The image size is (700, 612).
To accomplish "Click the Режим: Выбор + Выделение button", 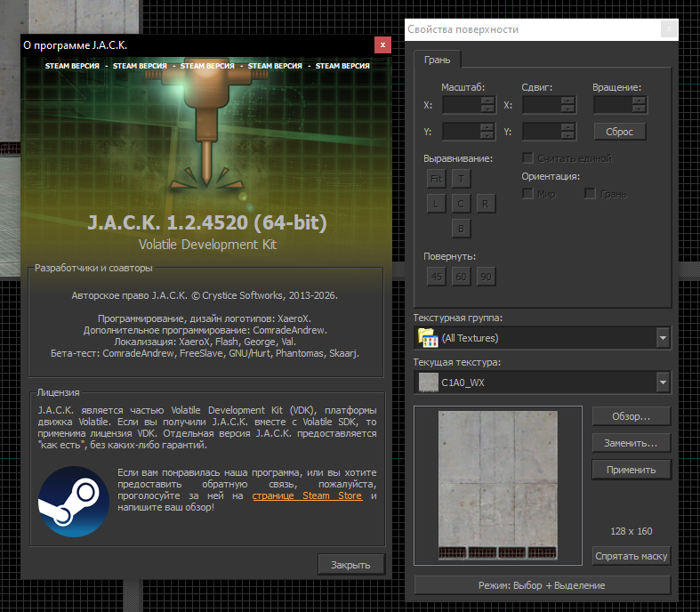I will point(542,585).
